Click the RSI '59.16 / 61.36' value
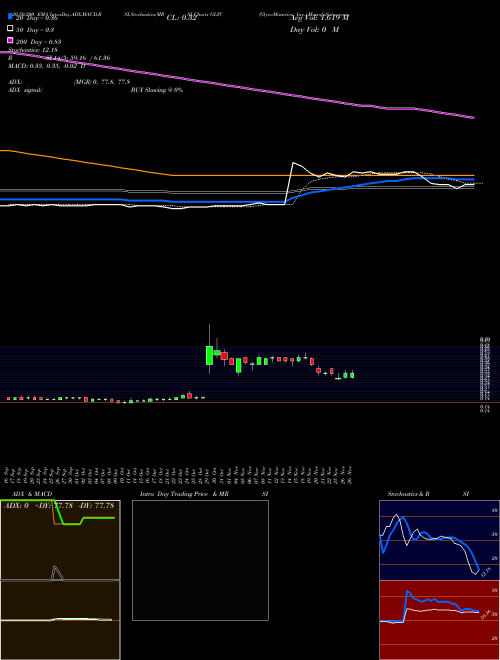 90,58
